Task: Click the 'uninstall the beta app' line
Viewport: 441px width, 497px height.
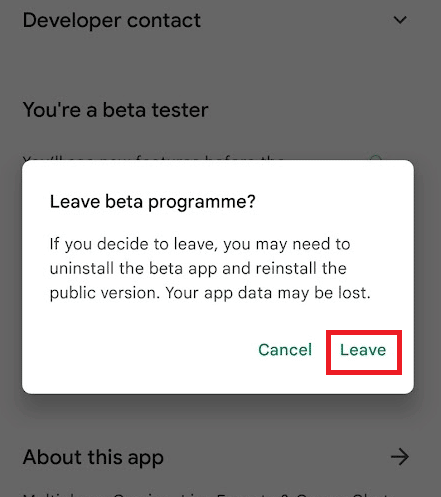Action: 198,268
